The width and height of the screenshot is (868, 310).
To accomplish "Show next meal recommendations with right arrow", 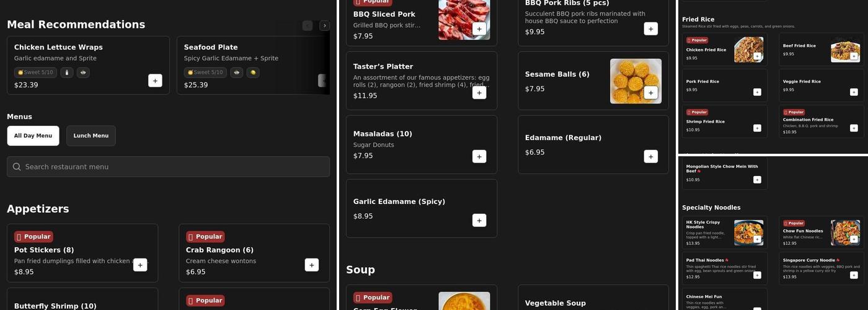I will click(x=324, y=25).
